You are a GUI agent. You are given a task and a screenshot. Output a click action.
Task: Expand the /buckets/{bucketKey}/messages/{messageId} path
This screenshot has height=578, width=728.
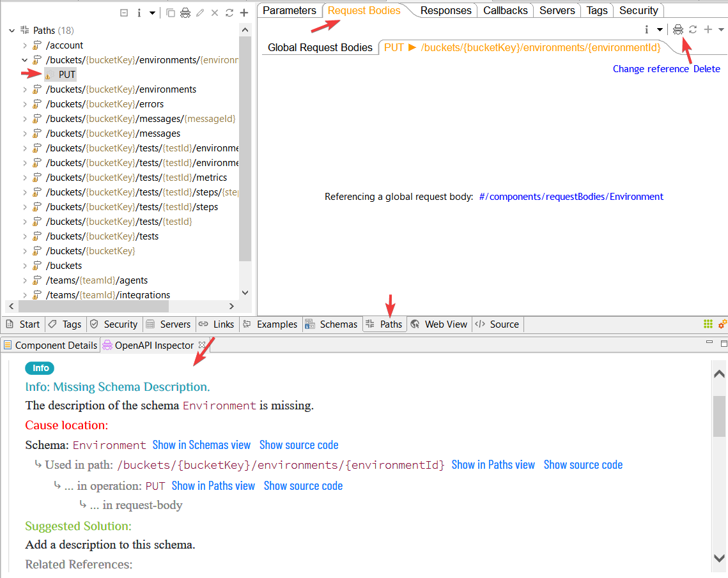pos(25,119)
